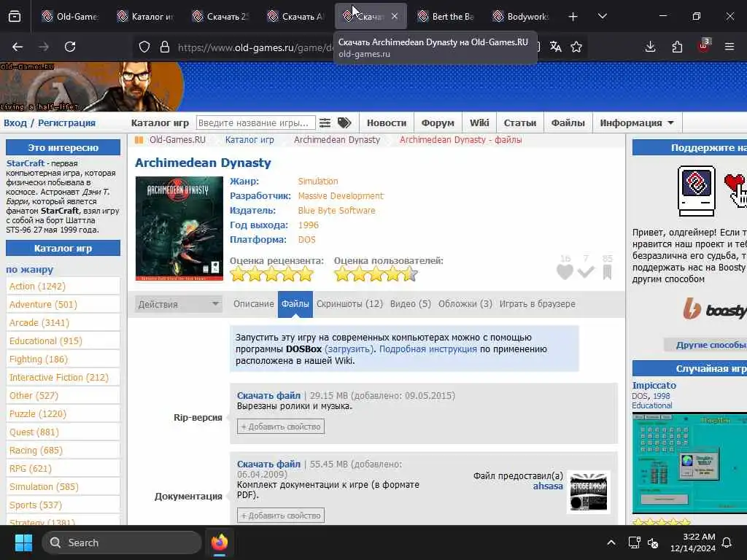
Task: Switch to the Описание tab
Action: pyautogui.click(x=253, y=304)
